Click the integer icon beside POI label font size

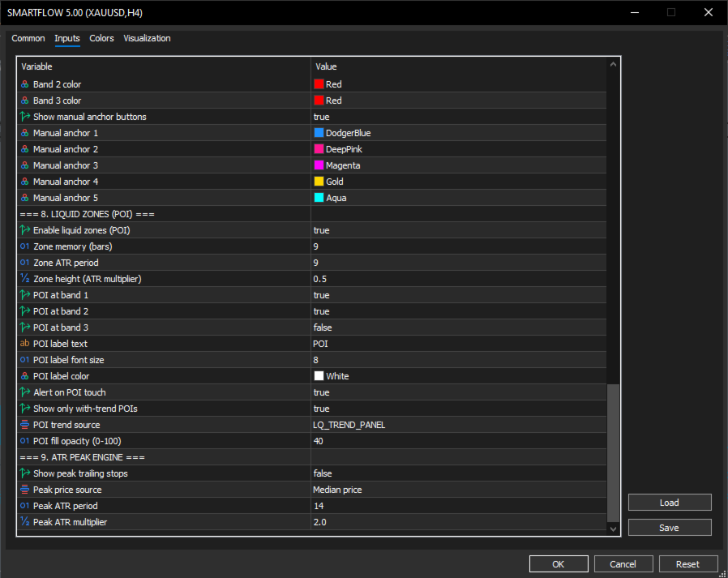point(24,360)
